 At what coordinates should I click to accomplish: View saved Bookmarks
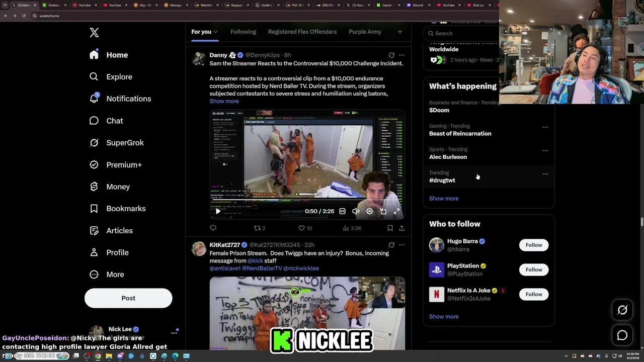click(117, 209)
